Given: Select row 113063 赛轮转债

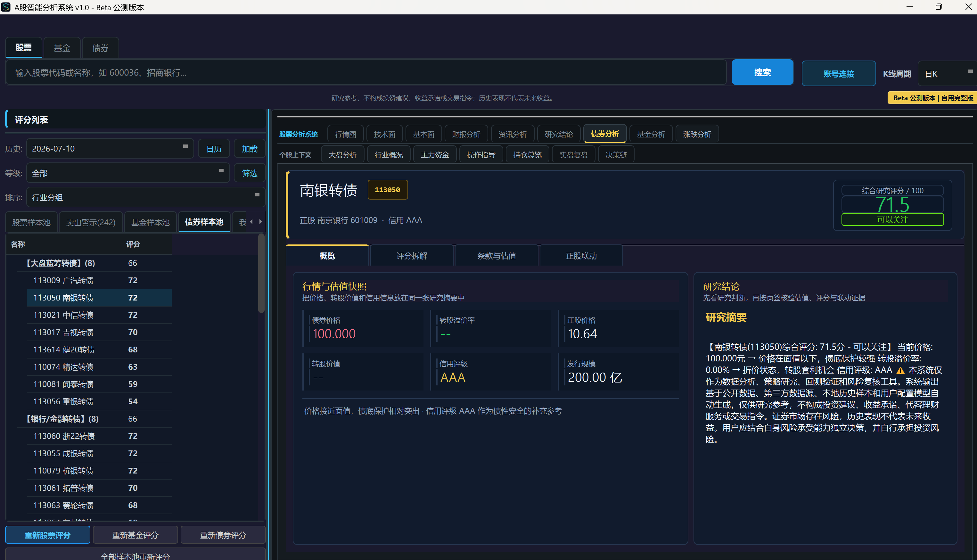Looking at the screenshot, I should [x=99, y=506].
